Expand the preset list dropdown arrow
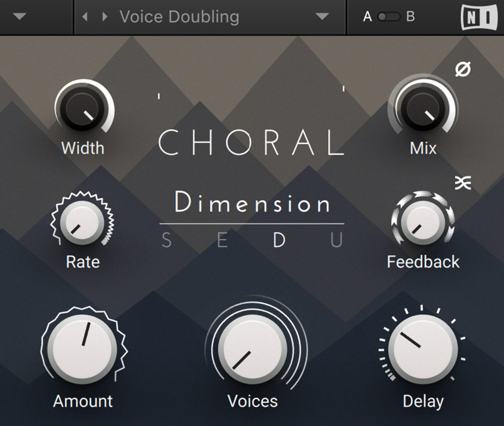Image resolution: width=504 pixels, height=426 pixels. (x=322, y=17)
